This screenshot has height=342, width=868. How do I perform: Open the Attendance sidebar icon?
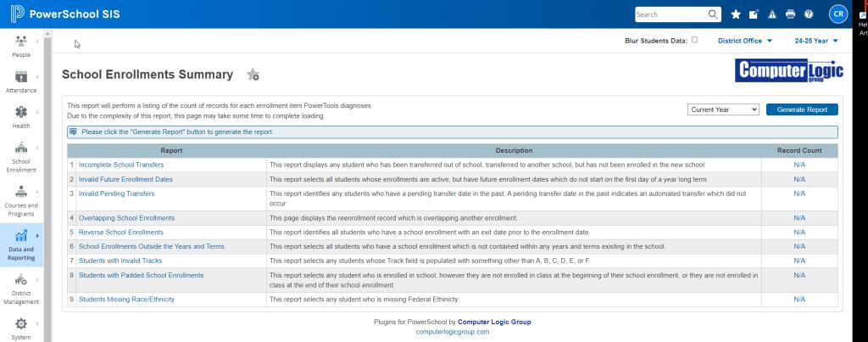(21, 76)
